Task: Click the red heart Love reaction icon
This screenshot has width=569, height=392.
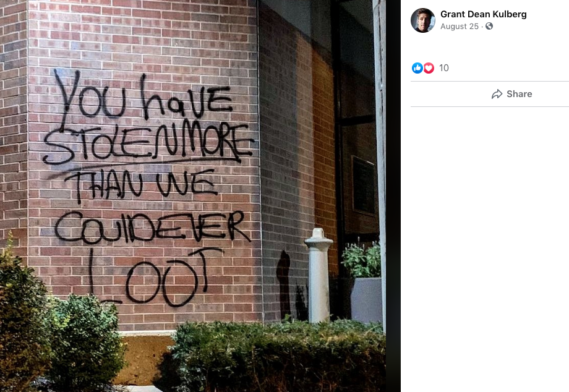Action: tap(429, 68)
